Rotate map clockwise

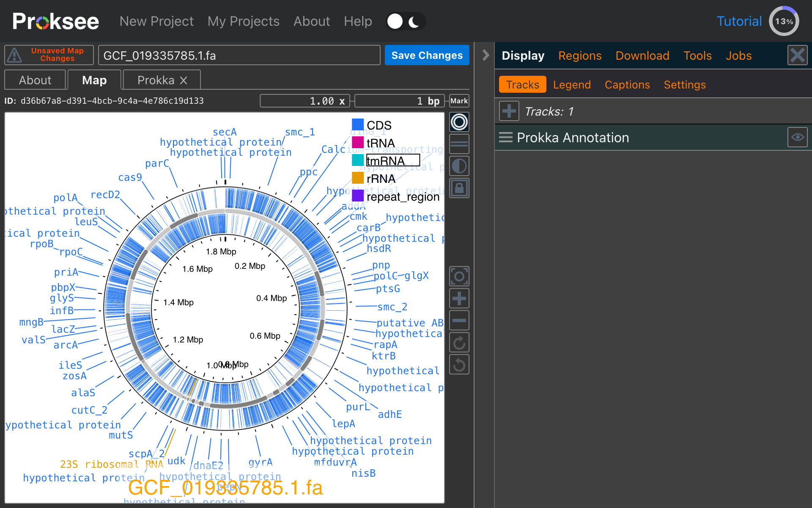tap(459, 343)
